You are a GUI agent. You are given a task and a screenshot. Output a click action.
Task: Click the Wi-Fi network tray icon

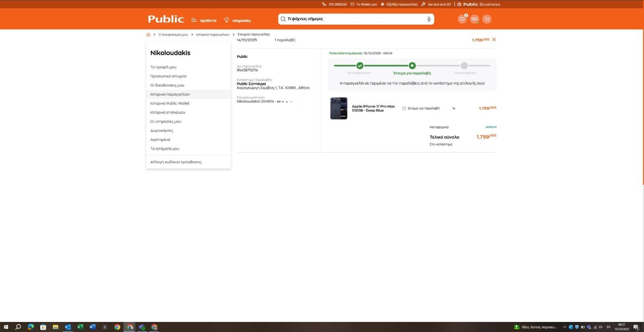(595, 327)
